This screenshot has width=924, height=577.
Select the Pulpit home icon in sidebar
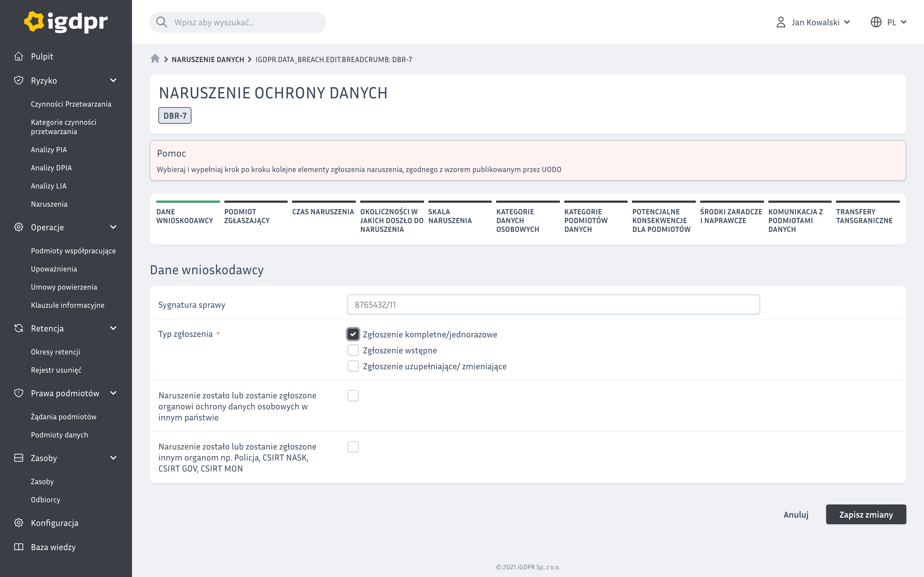(x=19, y=56)
